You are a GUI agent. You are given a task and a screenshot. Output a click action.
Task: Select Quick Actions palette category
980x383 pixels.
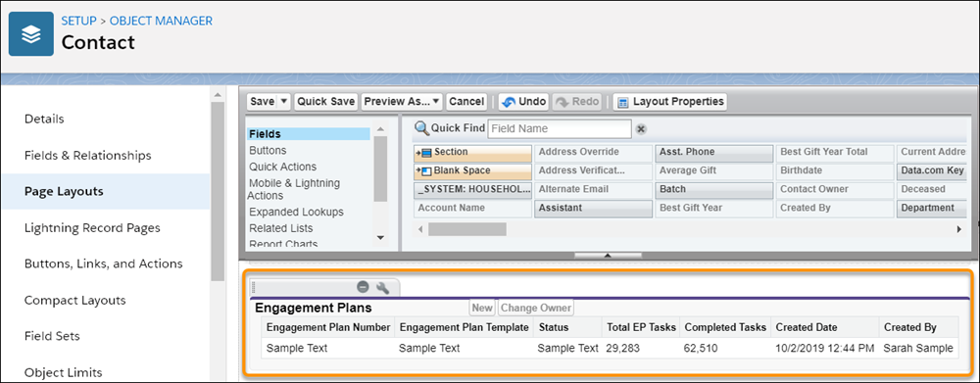(282, 167)
